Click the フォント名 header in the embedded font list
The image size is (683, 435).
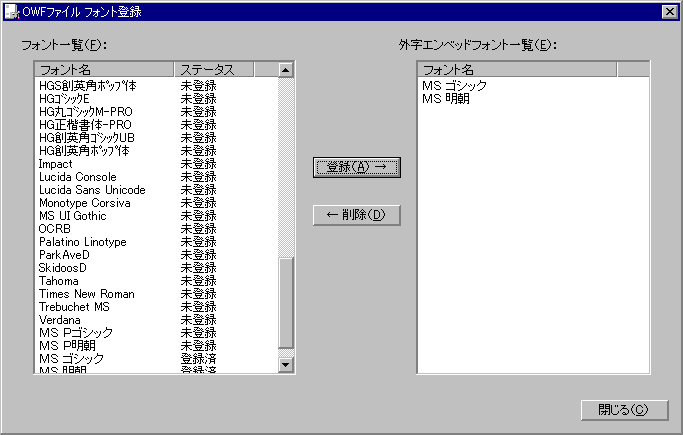click(x=517, y=70)
